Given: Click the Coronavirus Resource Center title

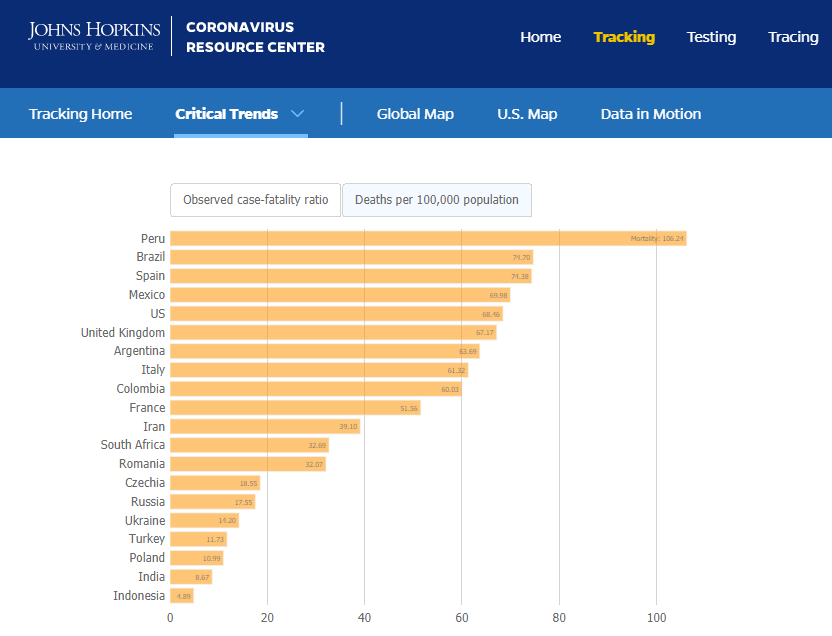Looking at the screenshot, I should point(255,37).
